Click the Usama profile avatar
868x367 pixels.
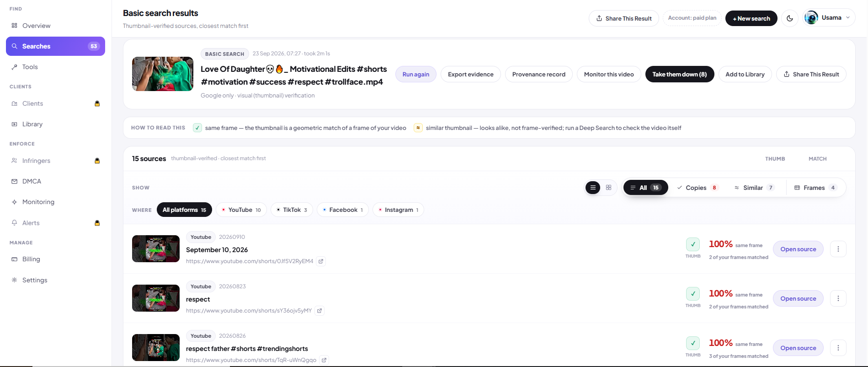(x=811, y=18)
